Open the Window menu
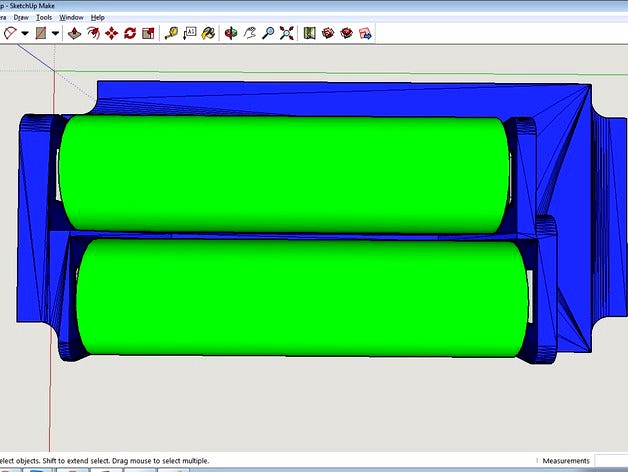 click(x=71, y=17)
